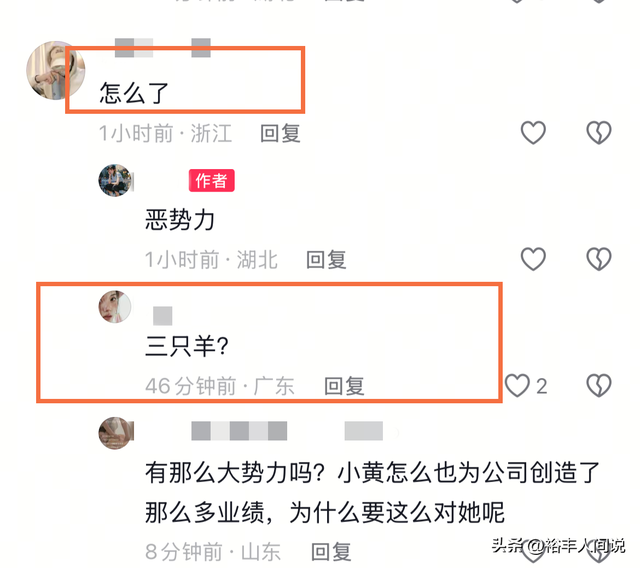Tap the red 作者 badge
The height and width of the screenshot is (568, 640).
[x=211, y=180]
